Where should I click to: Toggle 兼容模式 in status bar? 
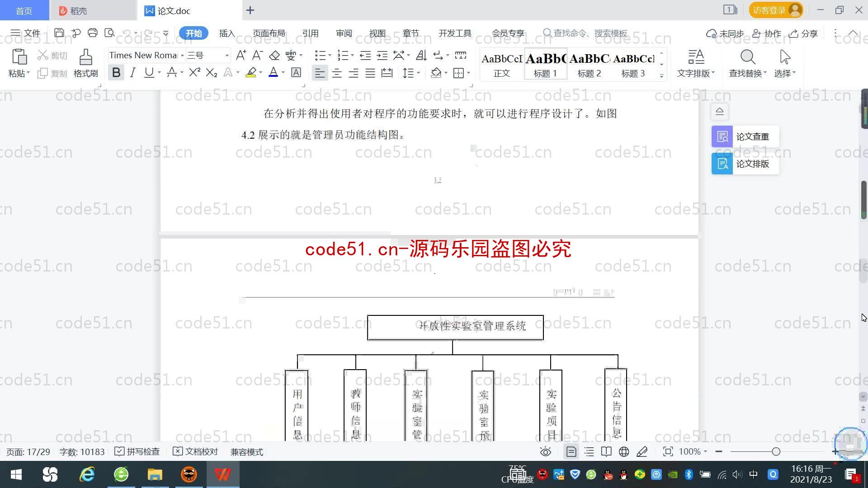[247, 452]
